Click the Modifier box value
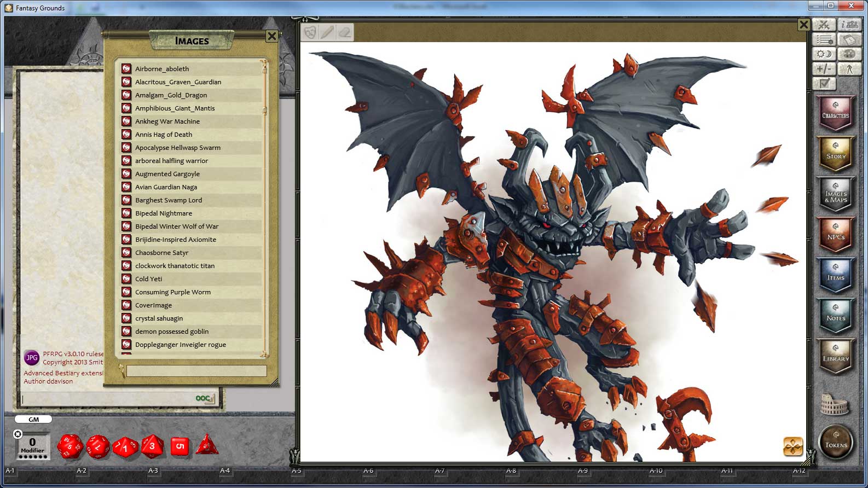Image resolution: width=868 pixels, height=488 pixels. (32, 443)
